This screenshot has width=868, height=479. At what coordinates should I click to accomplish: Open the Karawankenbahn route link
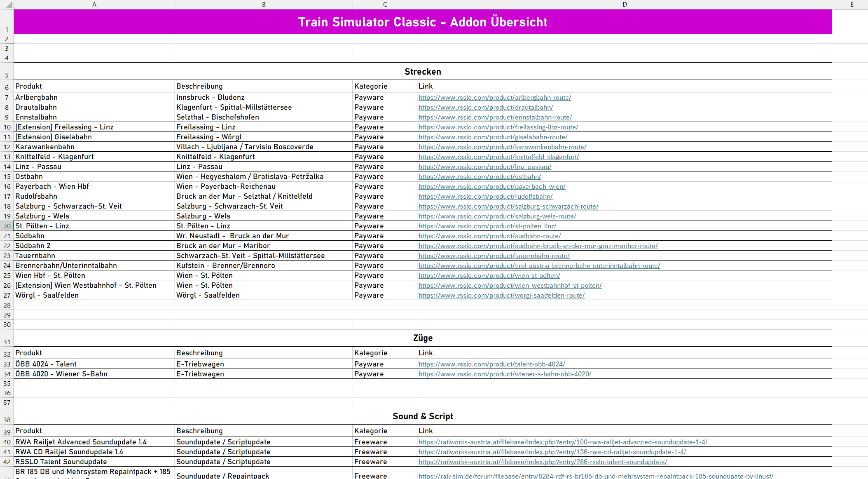click(x=502, y=147)
